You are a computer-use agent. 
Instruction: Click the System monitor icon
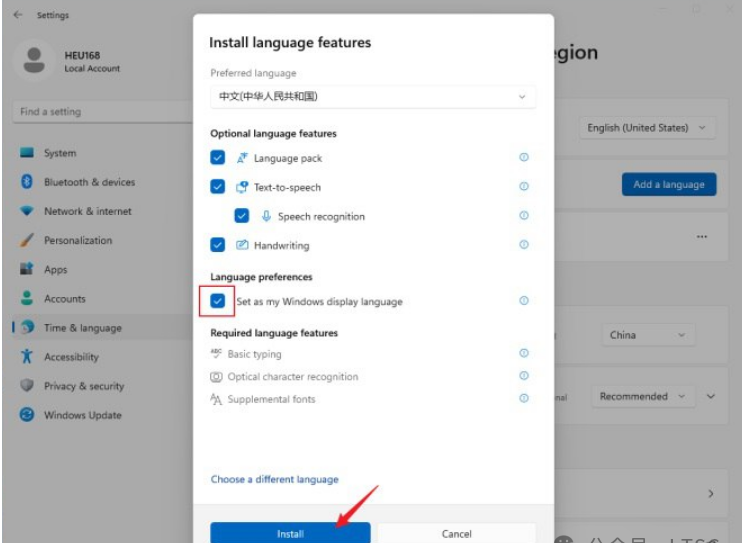(26, 152)
